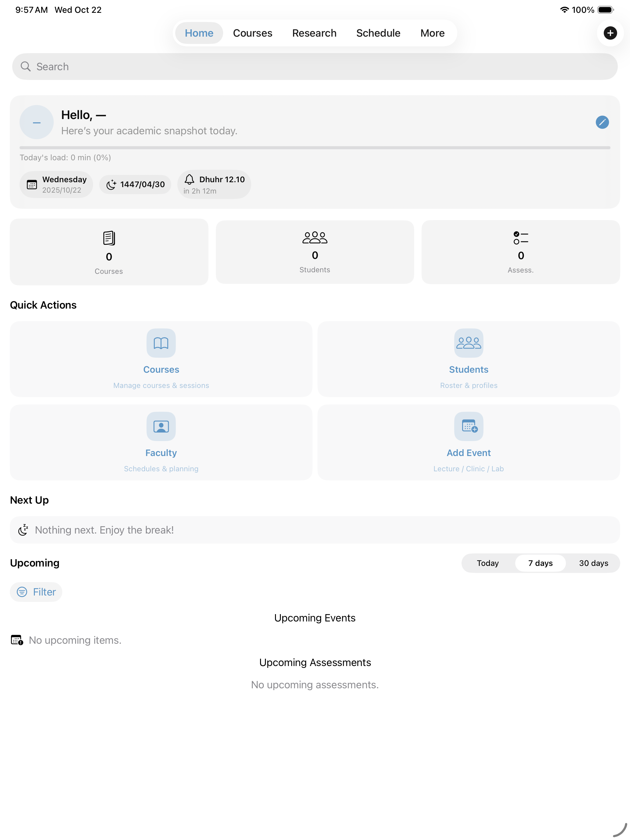Tap the Dhuhr 12.10 prayer time chip
This screenshot has height=840, width=630.
point(214,185)
